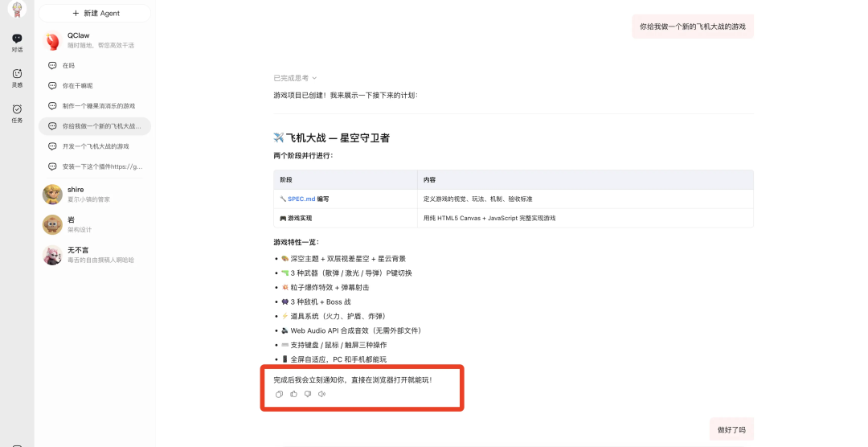Open the 安装一下这个插件https conversation
This screenshot has height=447, width=868.
pos(95,166)
